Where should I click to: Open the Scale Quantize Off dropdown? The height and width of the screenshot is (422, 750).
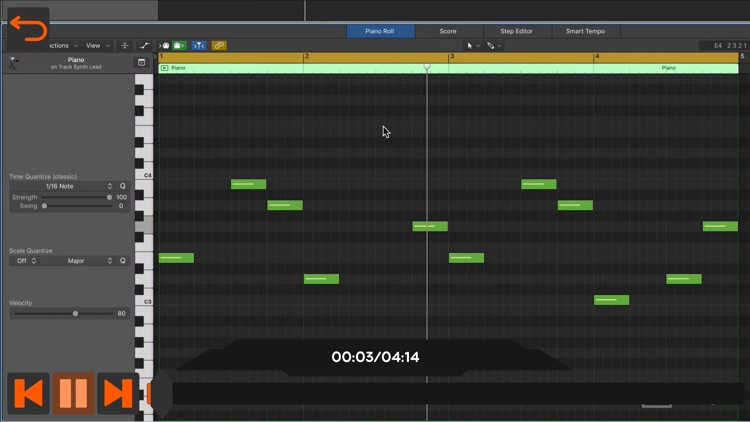coord(26,261)
